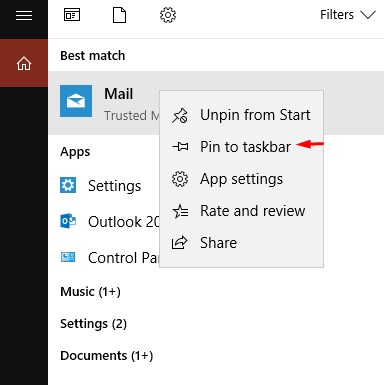Filter results by Apps icon
This screenshot has height=385, width=384.
pos(72,15)
